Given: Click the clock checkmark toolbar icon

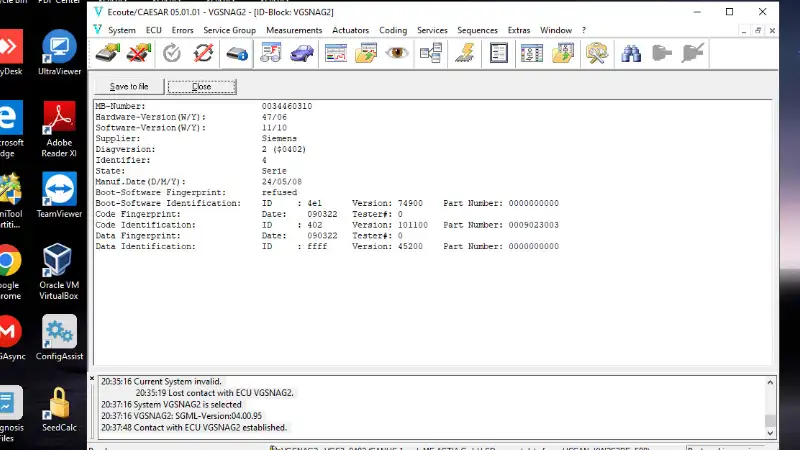Looking at the screenshot, I should pos(172,53).
